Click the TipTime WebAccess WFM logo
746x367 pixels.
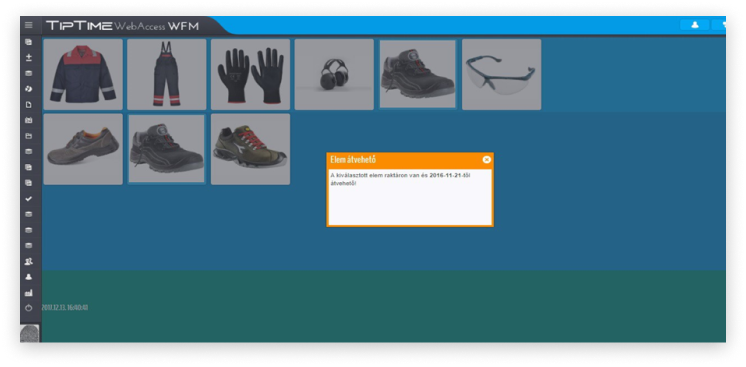pos(122,26)
